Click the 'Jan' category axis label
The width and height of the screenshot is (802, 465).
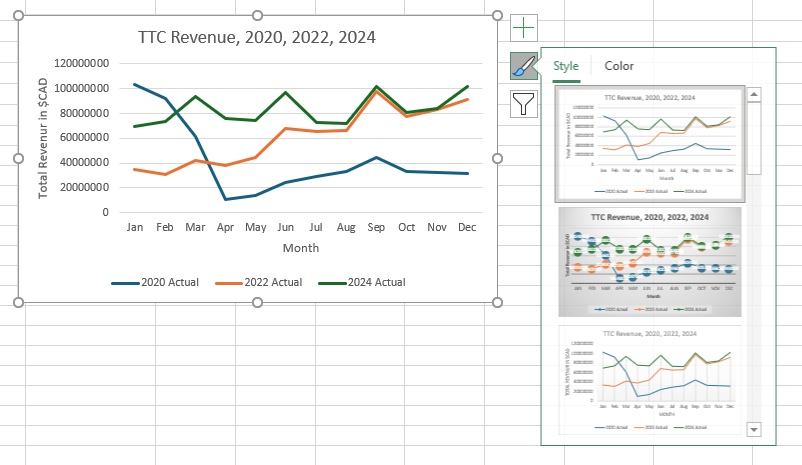[x=135, y=227]
